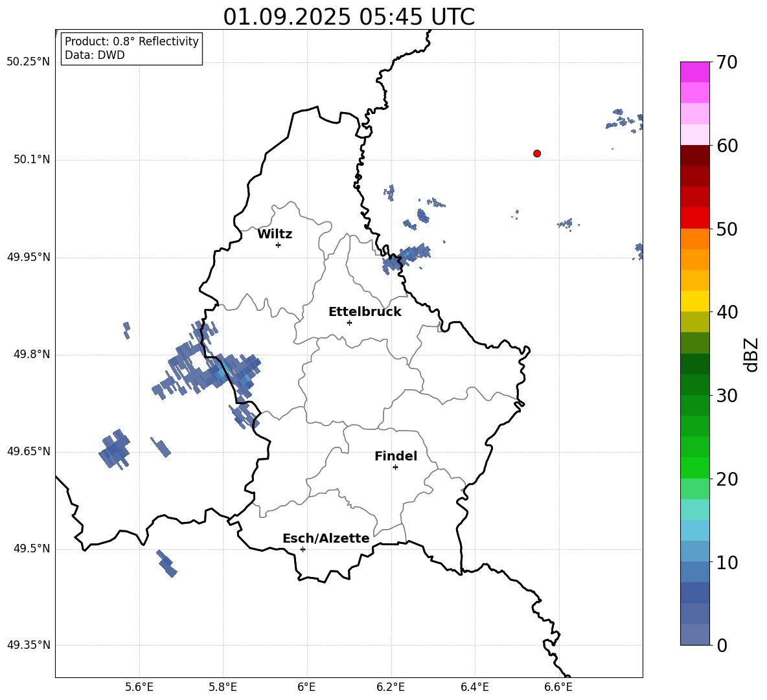Click the Ettelbruck city label
Viewport: 767px width, 700px height.
coord(365,312)
